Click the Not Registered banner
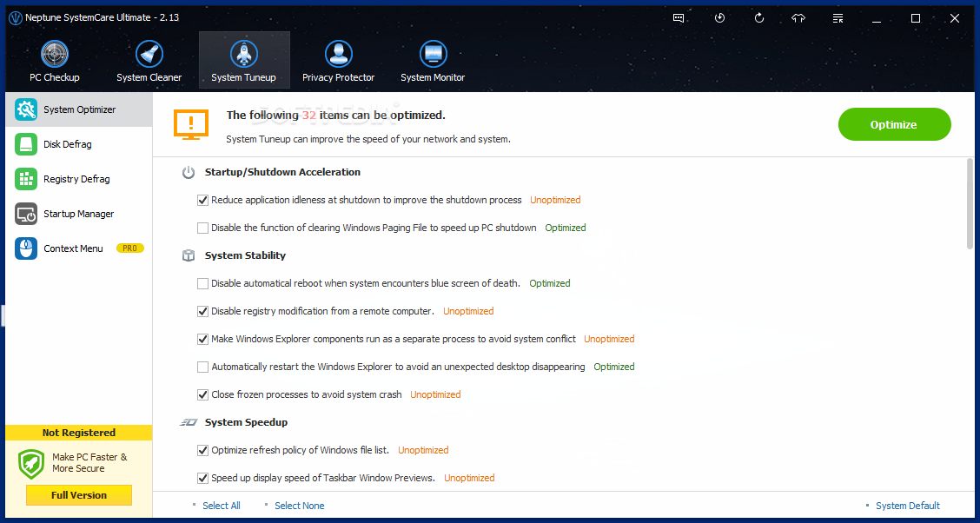The height and width of the screenshot is (523, 980). point(79,433)
